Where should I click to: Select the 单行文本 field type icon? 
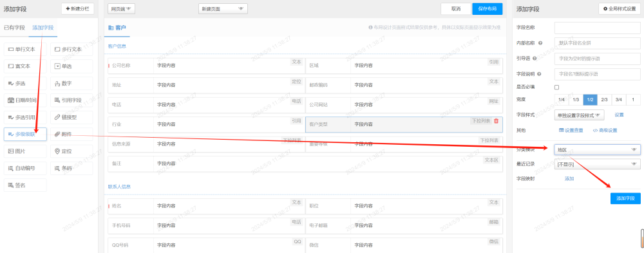click(11, 49)
